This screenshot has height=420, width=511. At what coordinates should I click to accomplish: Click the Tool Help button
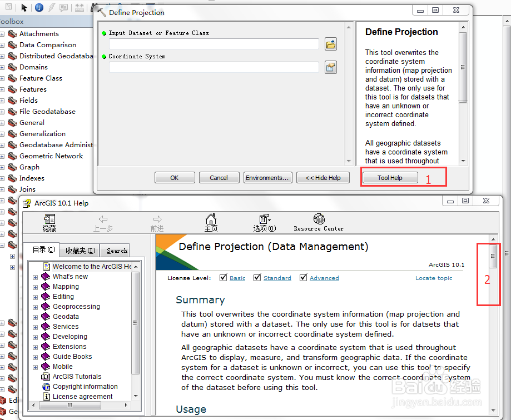pyautogui.click(x=390, y=178)
